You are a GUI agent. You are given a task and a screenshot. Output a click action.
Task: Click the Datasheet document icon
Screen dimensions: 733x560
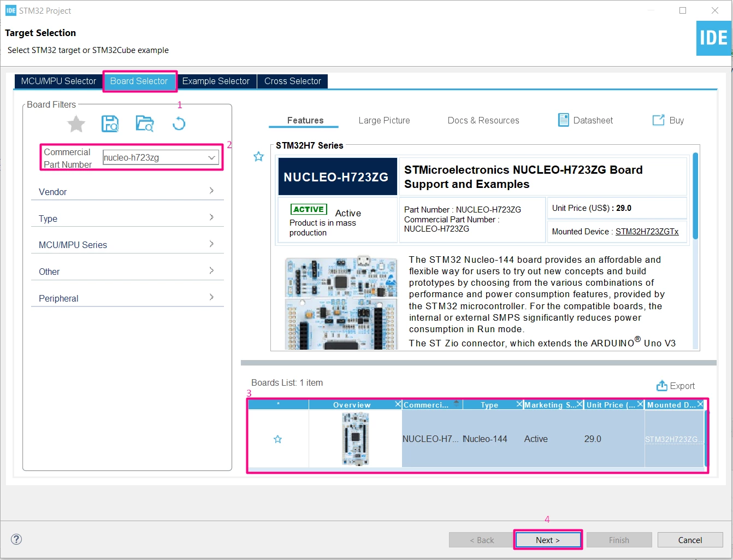pos(563,120)
